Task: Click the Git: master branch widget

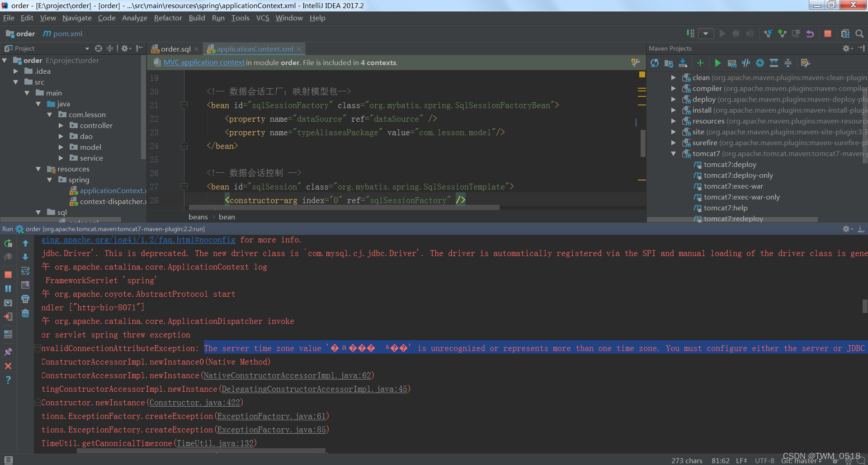Action: click(801, 460)
